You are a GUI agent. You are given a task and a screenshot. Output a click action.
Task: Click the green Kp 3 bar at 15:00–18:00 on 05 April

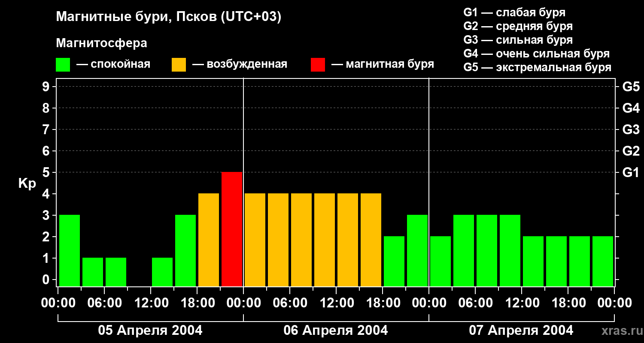(185, 250)
